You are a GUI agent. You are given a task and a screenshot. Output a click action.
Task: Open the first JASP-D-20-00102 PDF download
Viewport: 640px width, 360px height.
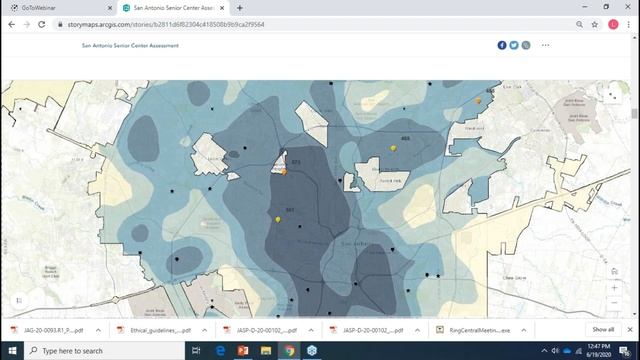pyautogui.click(x=261, y=330)
